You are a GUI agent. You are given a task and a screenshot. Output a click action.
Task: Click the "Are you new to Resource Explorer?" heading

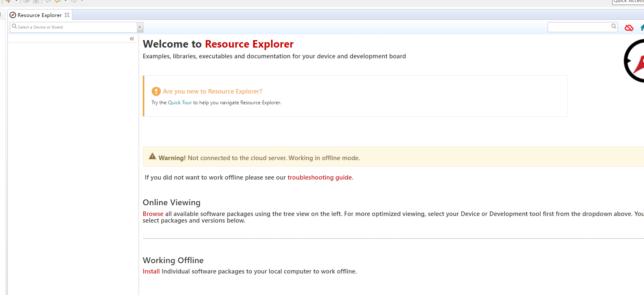[x=213, y=91]
